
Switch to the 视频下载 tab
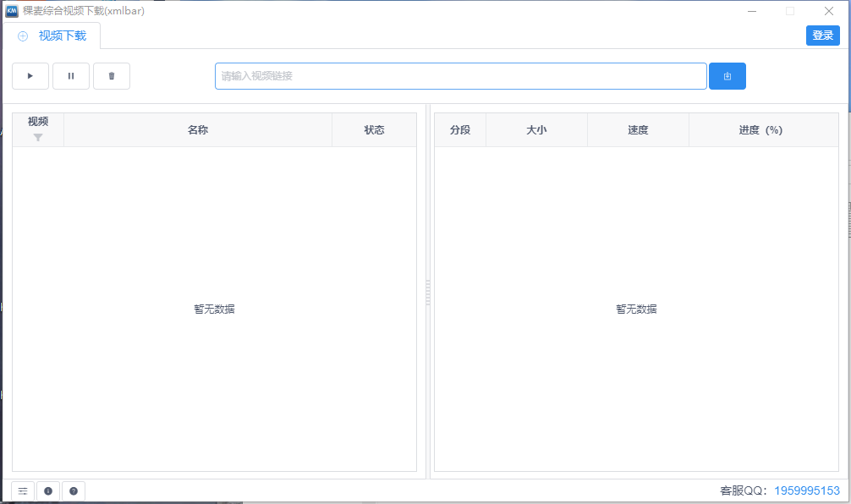point(63,36)
